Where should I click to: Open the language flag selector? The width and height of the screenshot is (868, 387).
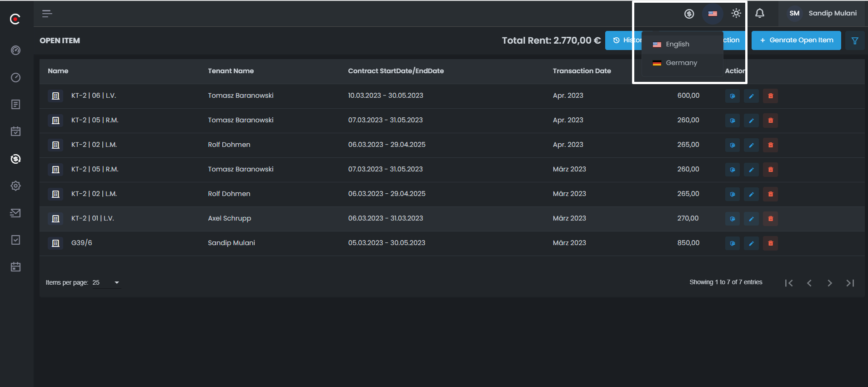(712, 14)
